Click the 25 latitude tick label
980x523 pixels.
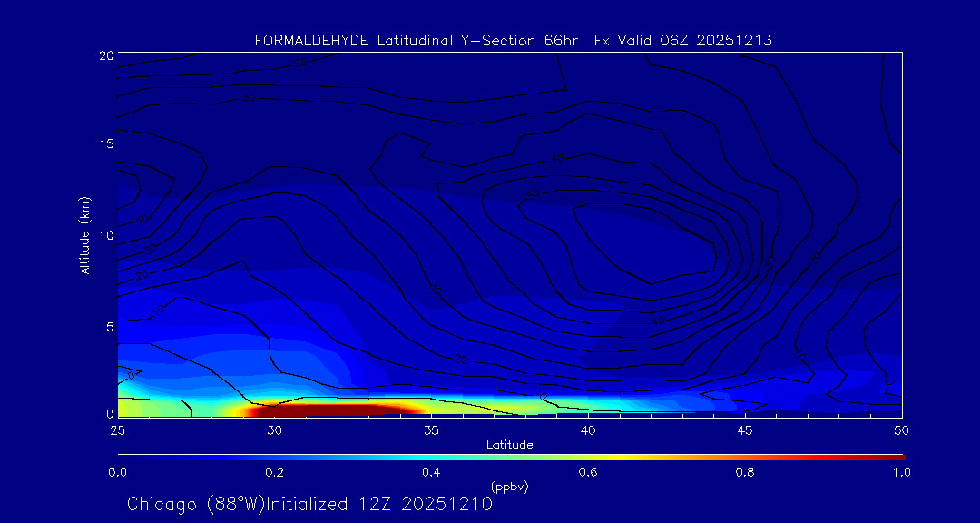pos(117,429)
